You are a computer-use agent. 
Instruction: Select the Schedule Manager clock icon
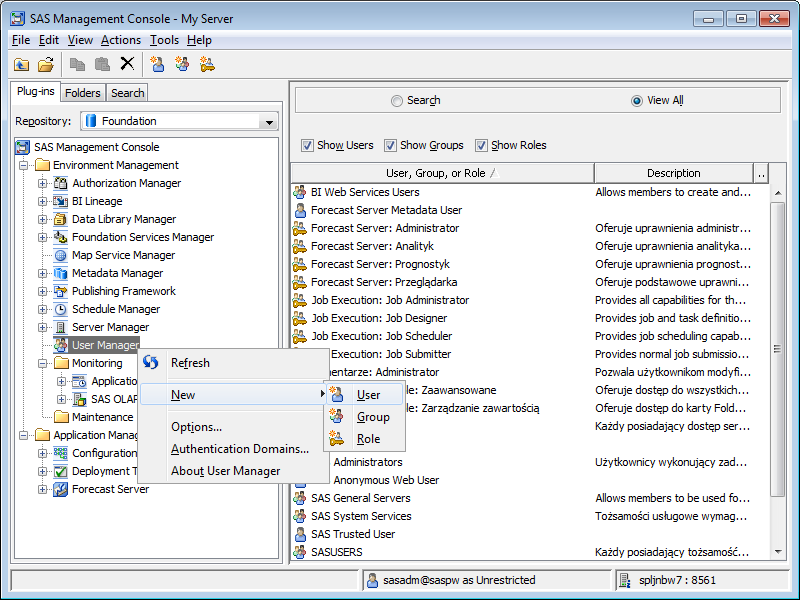(61, 309)
